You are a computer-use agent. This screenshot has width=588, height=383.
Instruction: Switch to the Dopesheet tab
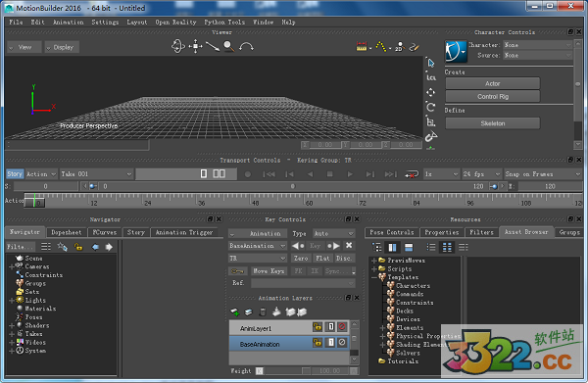[67, 232]
